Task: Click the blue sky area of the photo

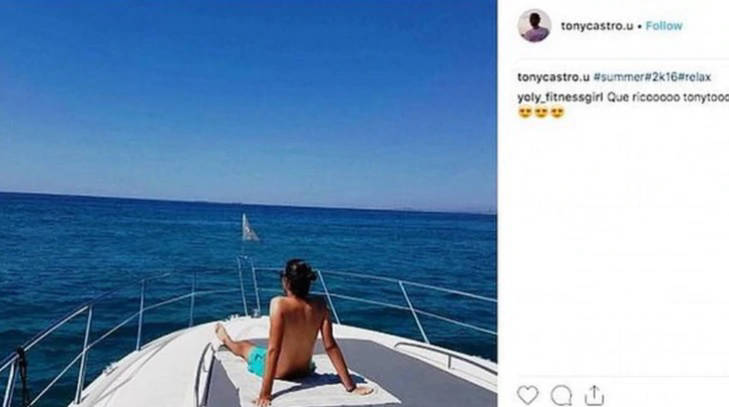Action: 248,93
